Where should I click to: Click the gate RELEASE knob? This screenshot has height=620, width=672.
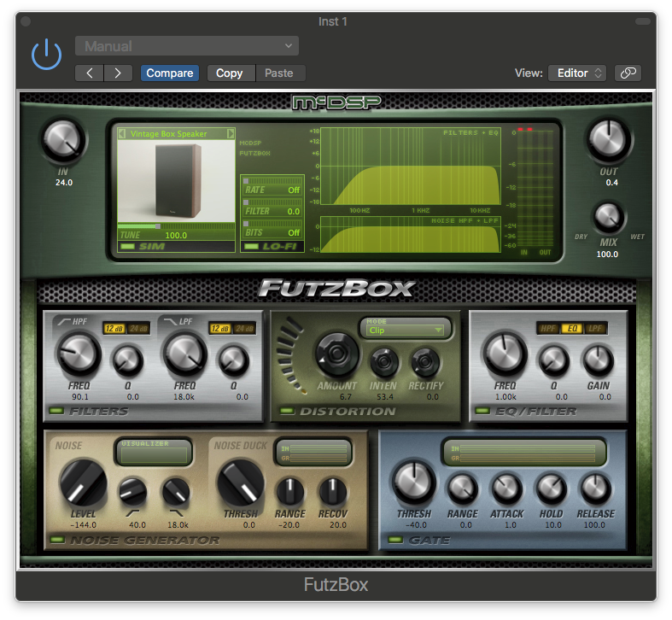point(595,488)
